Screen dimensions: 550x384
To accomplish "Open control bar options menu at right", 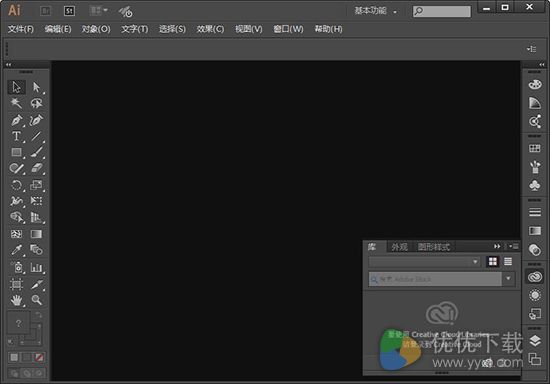I will tap(532, 49).
